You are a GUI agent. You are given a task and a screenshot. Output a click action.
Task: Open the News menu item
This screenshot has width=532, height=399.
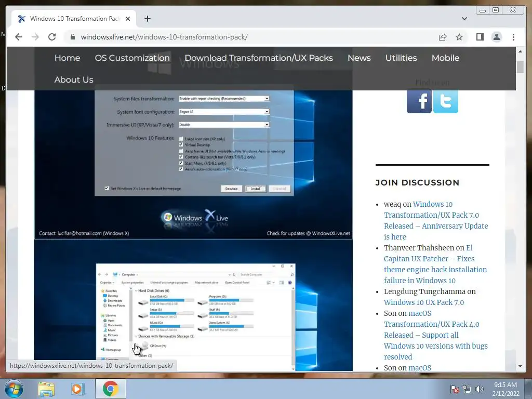click(x=359, y=58)
